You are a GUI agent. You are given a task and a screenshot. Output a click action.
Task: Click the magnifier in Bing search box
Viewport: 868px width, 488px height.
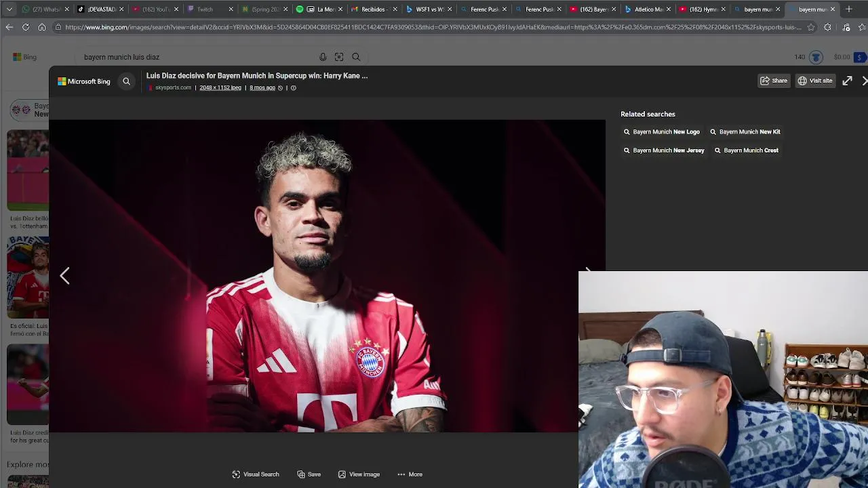click(356, 57)
